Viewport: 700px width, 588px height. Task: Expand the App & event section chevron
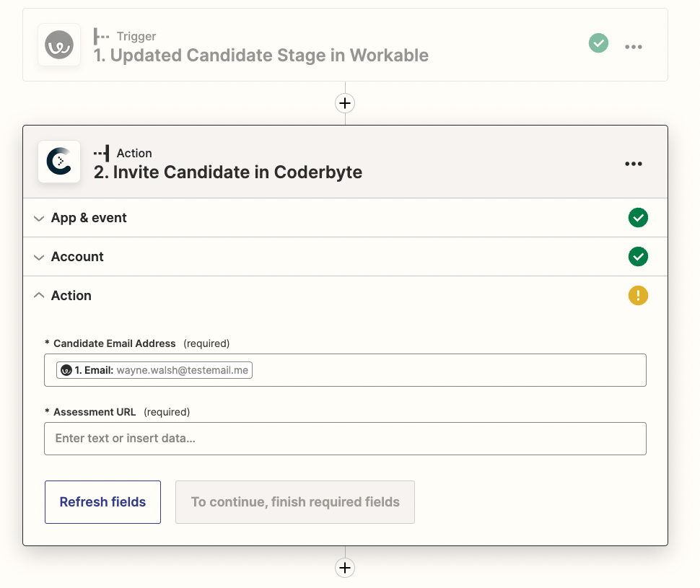39,219
